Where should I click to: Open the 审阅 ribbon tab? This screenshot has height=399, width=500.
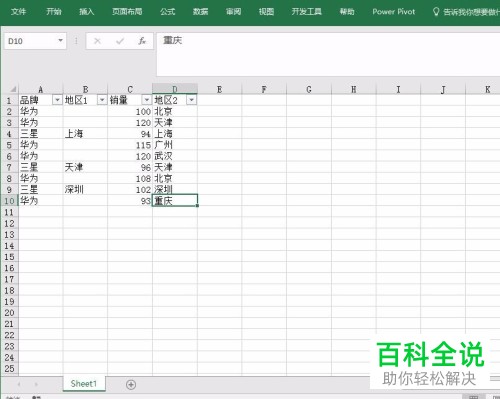233,12
